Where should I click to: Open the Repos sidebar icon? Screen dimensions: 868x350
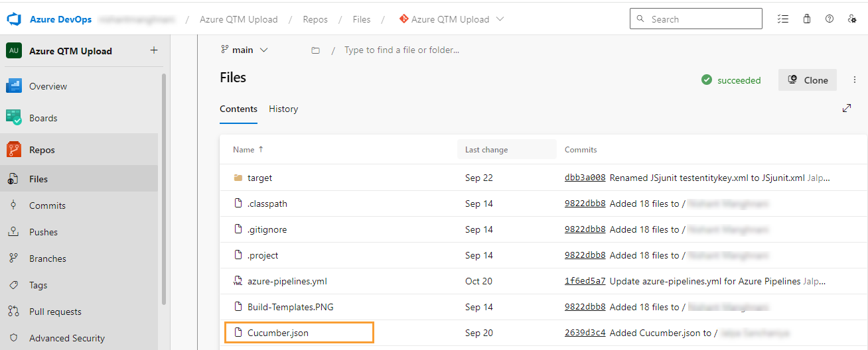(x=14, y=150)
